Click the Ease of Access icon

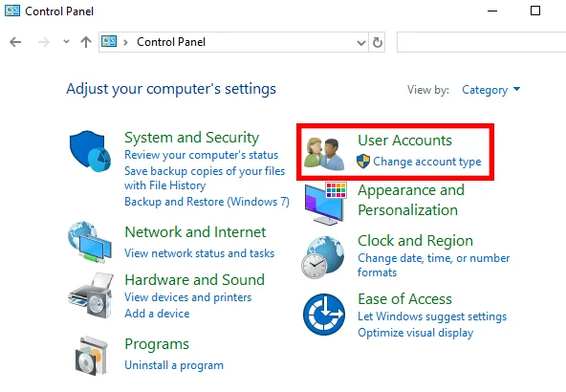coord(324,314)
